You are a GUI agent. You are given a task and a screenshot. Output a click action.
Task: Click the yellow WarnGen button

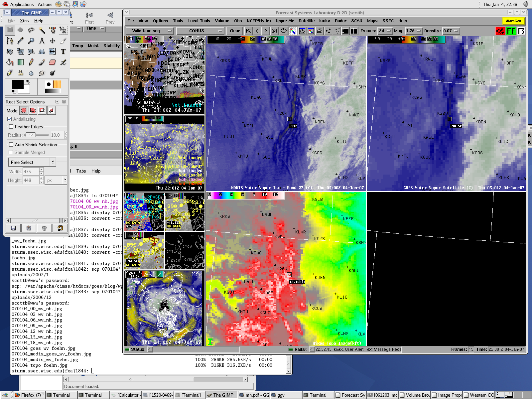coord(513,21)
